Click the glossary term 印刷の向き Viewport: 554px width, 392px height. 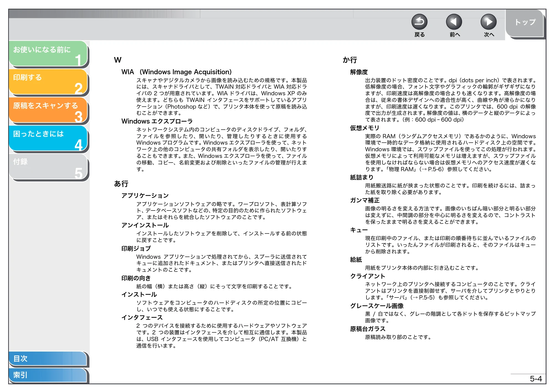(136, 278)
